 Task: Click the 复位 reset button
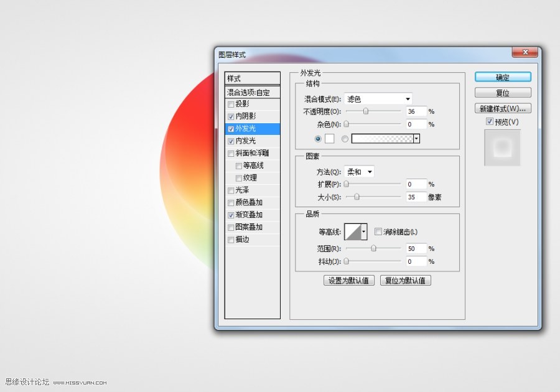[502, 92]
